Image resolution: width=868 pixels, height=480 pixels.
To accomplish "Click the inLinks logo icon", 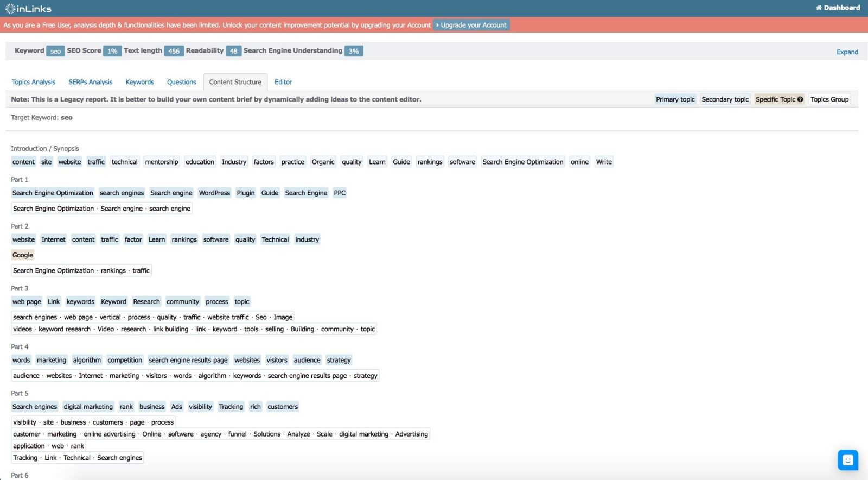I will pyautogui.click(x=10, y=9).
